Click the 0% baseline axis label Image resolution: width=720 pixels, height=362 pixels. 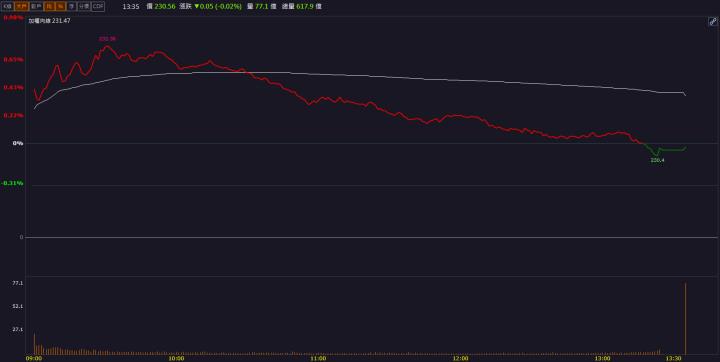17,143
